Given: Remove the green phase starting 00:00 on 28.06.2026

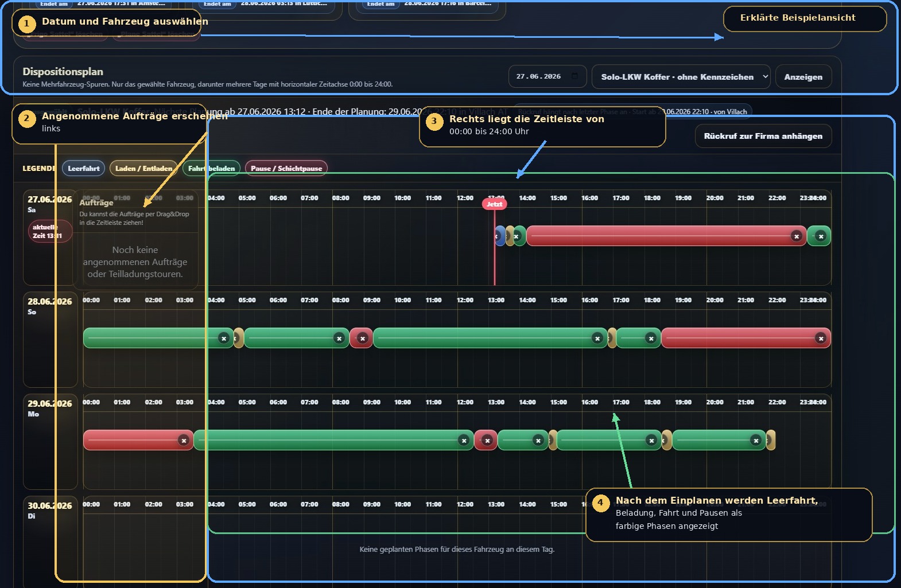Looking at the screenshot, I should click(x=224, y=338).
